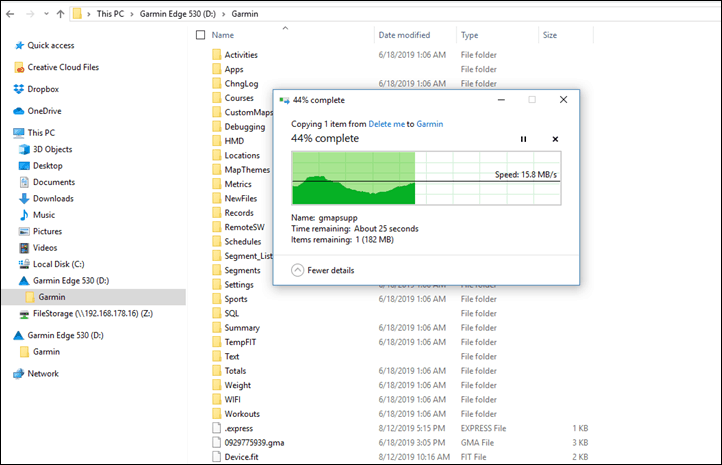The image size is (722, 465).
Task: Open the FileStorage network drive (Z:)
Action: pyautogui.click(x=93, y=314)
